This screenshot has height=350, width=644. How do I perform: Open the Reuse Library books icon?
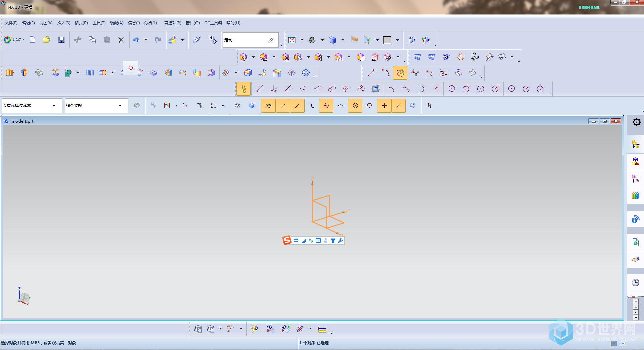(635, 196)
